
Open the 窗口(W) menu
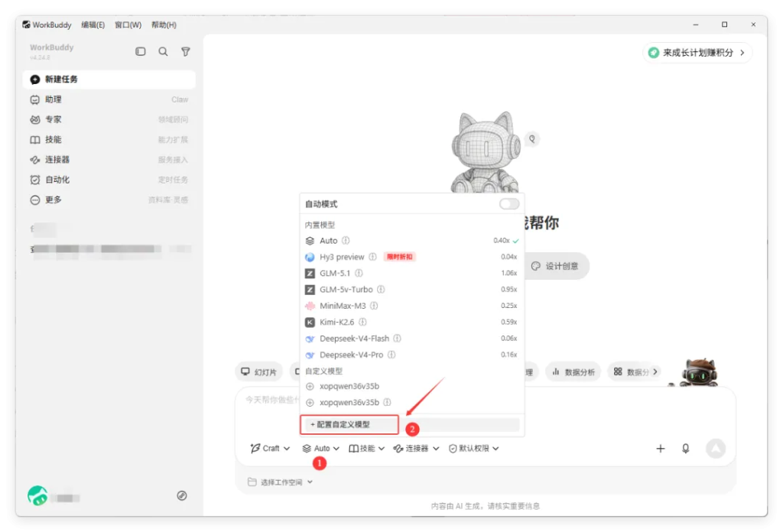(128, 24)
